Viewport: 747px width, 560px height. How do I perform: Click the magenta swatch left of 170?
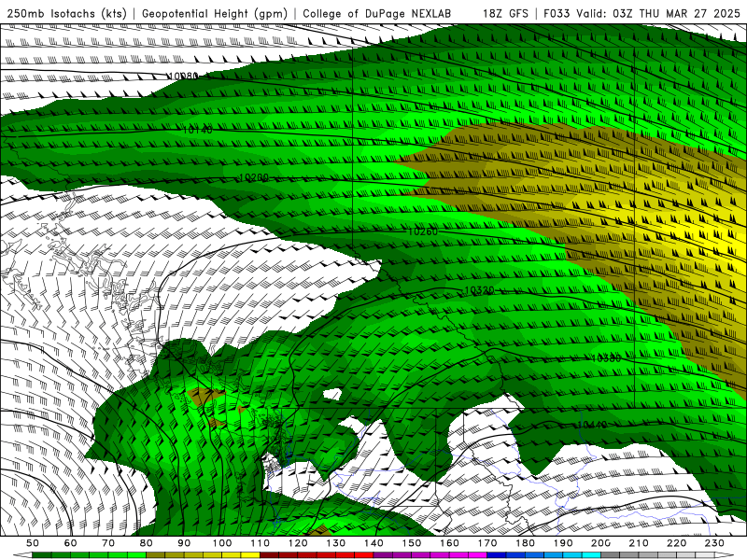point(477,555)
